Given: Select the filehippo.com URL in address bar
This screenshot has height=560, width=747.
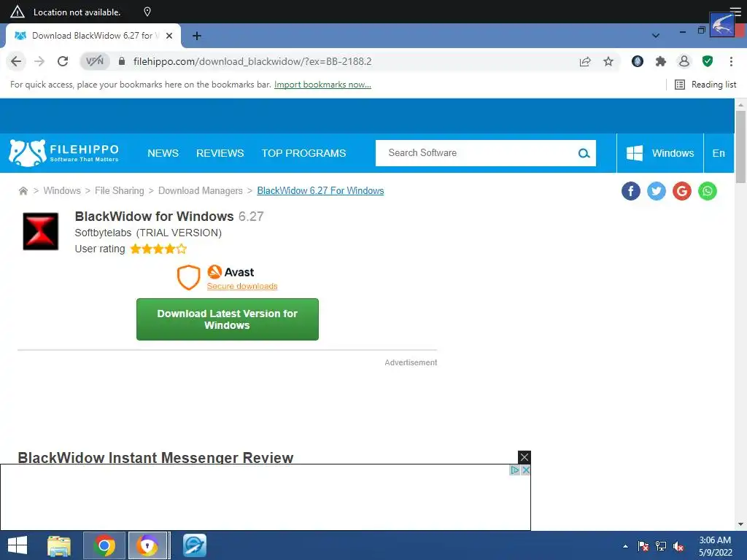Looking at the screenshot, I should coord(252,61).
